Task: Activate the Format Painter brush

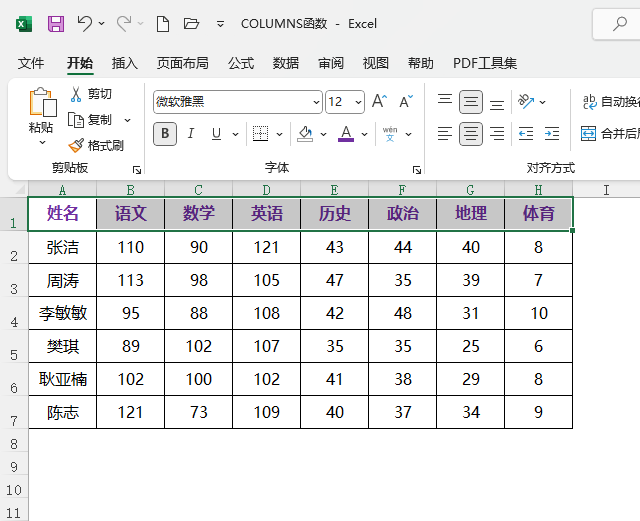Action: tap(76, 145)
